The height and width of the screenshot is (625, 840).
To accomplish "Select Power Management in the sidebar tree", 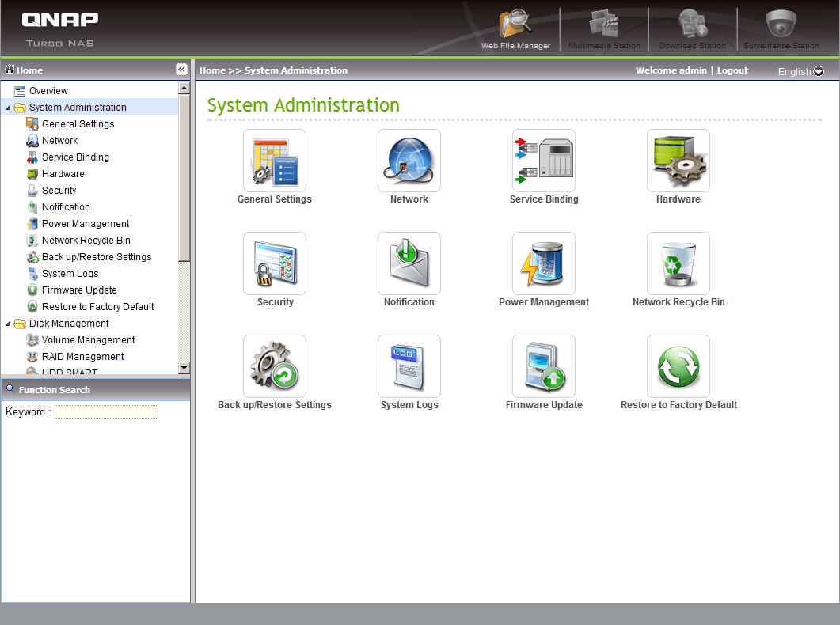I will pyautogui.click(x=86, y=224).
